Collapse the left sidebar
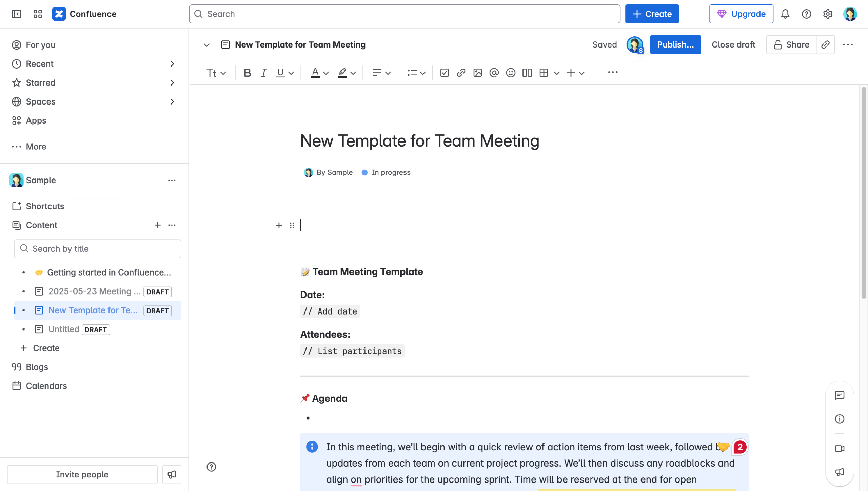Image resolution: width=868 pixels, height=491 pixels. 16,14
